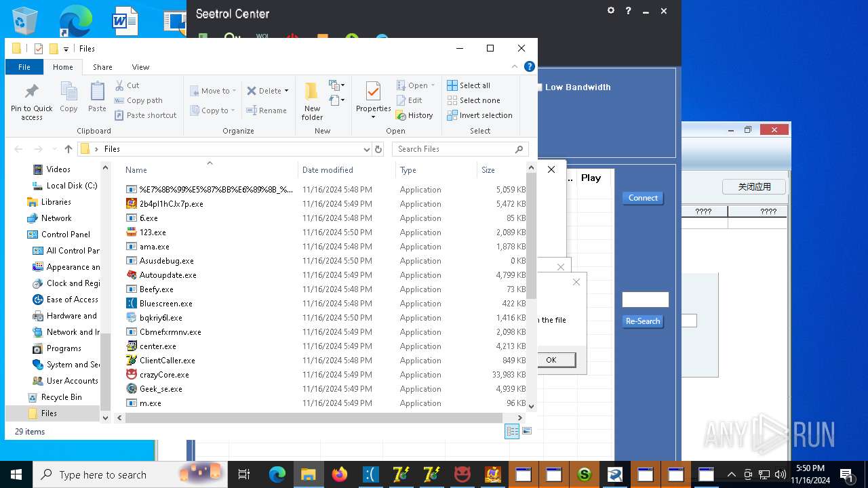Open the File menu tab
This screenshot has height=488, width=868.
pyautogui.click(x=24, y=67)
